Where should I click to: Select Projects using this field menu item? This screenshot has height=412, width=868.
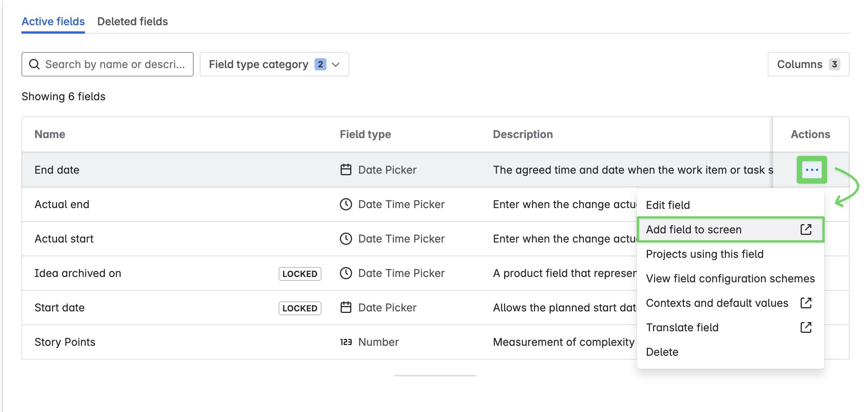click(x=705, y=254)
